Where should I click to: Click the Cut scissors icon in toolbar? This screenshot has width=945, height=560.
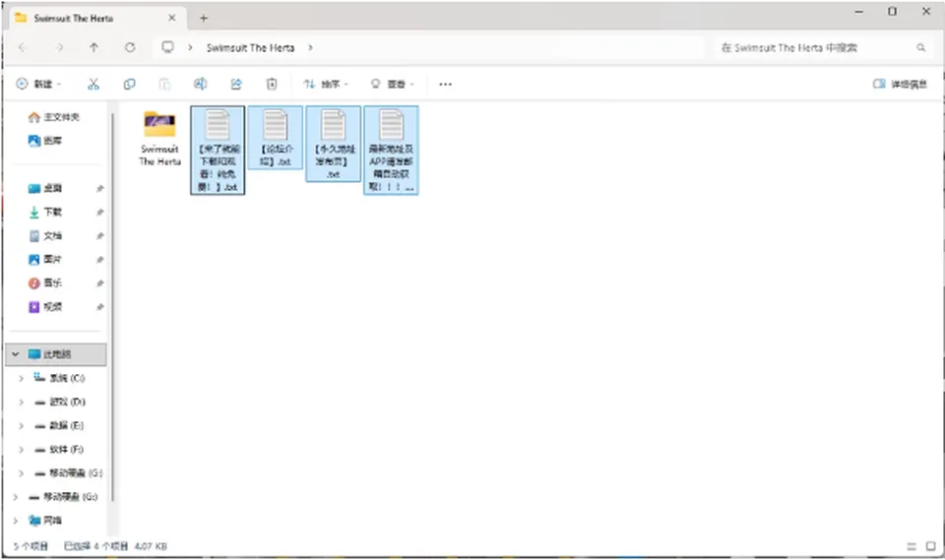[x=93, y=84]
